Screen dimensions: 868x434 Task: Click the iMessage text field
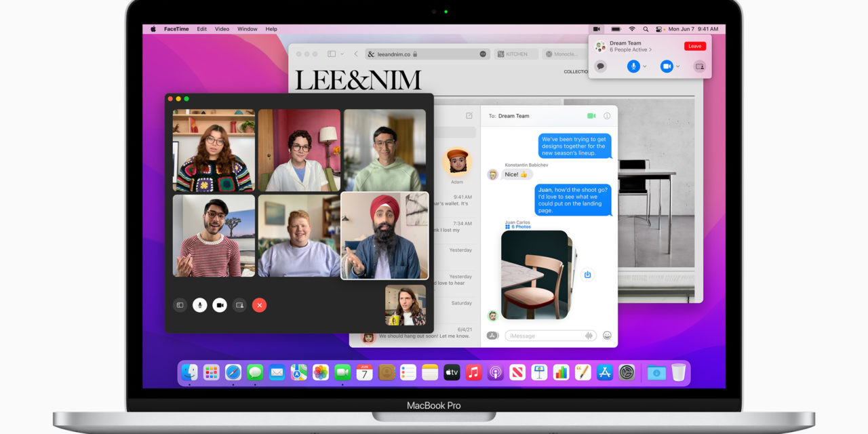(542, 336)
